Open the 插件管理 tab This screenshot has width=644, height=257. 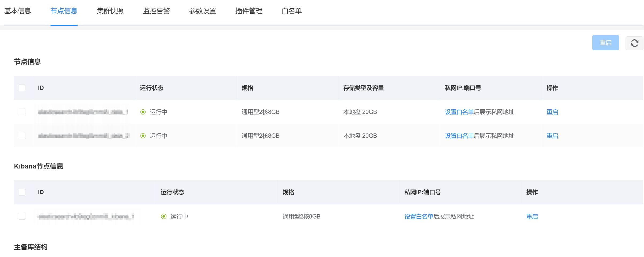coord(249,11)
